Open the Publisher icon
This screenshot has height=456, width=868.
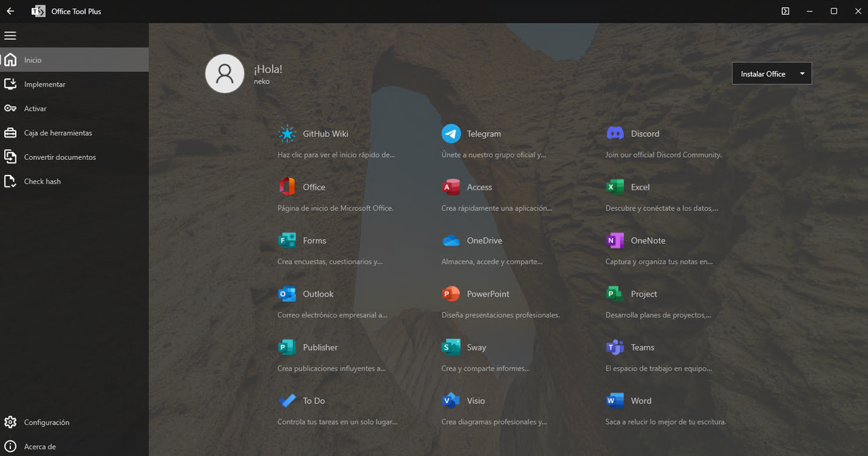pyautogui.click(x=288, y=347)
